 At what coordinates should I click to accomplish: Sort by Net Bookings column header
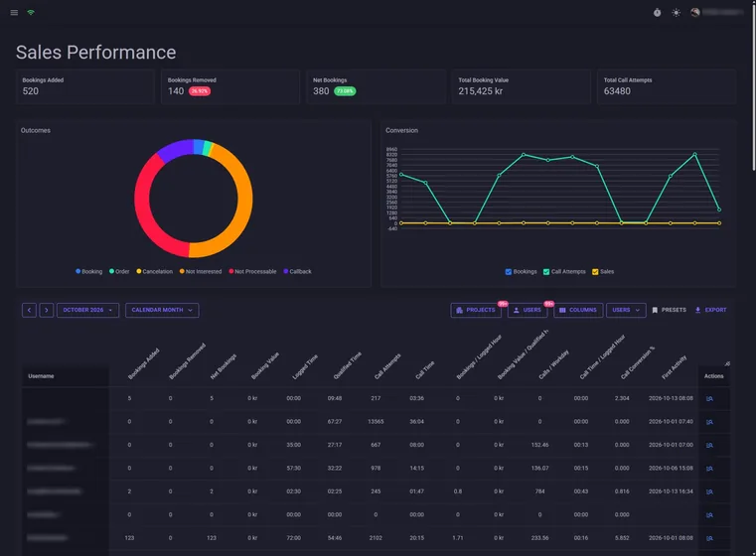pyautogui.click(x=223, y=366)
